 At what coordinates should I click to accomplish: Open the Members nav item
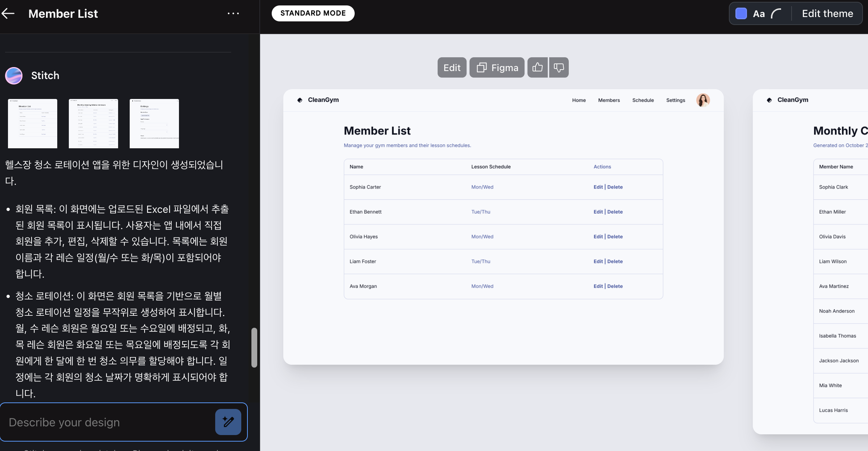click(x=609, y=100)
